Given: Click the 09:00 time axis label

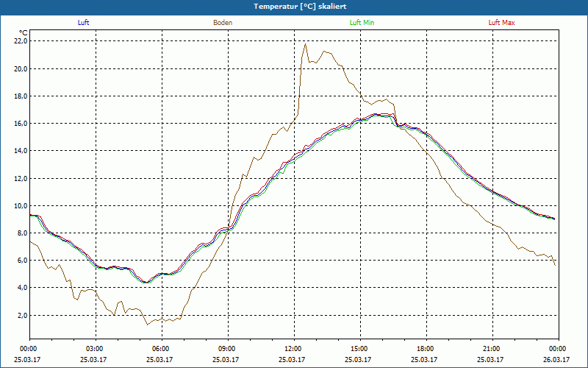Looking at the screenshot, I should [x=228, y=349].
